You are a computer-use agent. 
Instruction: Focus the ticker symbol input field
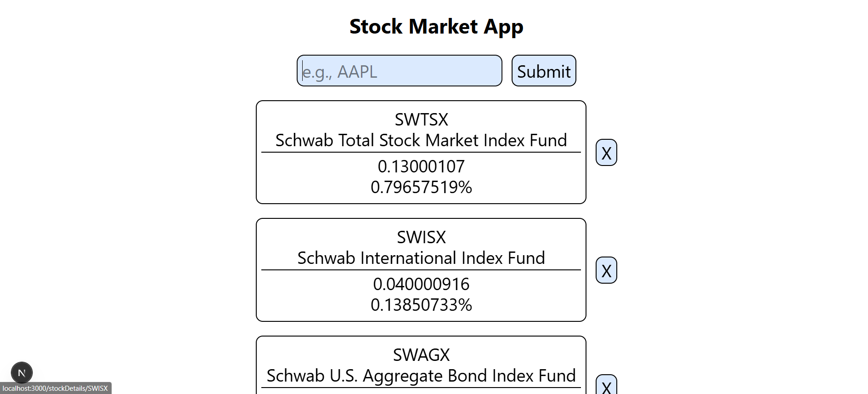tap(399, 71)
